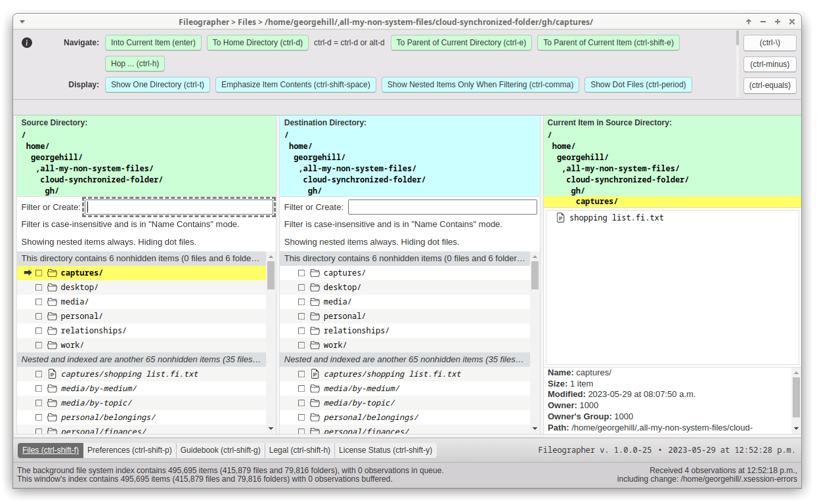Click the relationships/ folder icon in the Source list
Viewport: 817px width, 504px height.
click(53, 331)
